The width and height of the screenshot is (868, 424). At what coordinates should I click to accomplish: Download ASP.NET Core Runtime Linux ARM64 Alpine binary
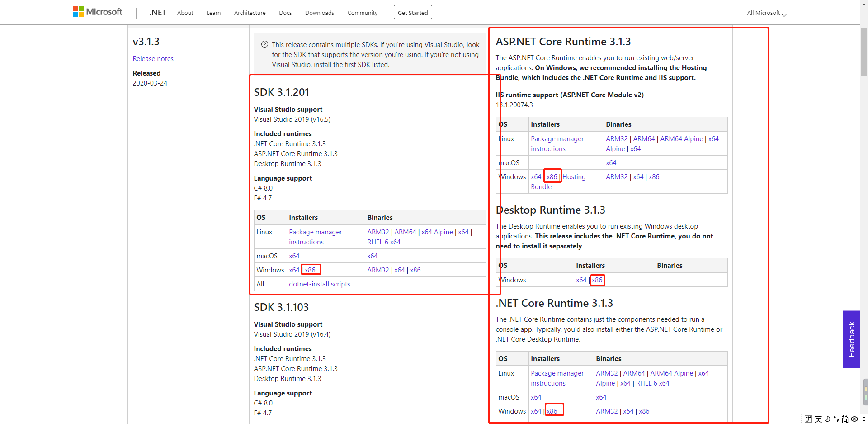681,139
